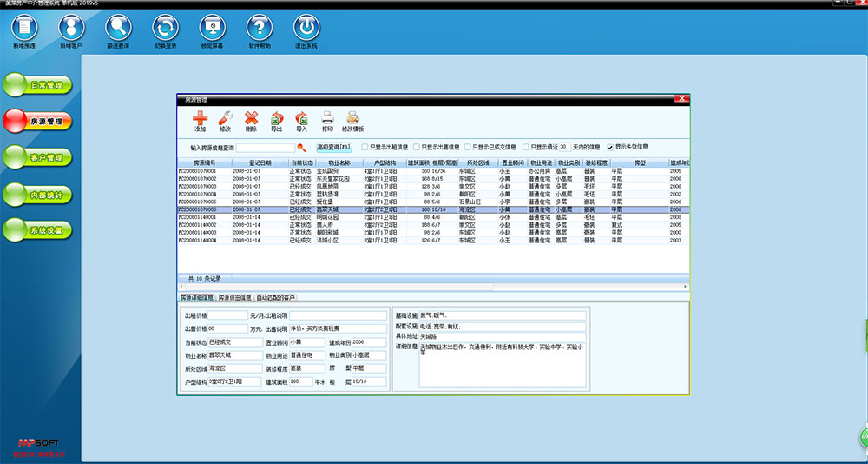Enable 只显示出租信息 checkbox

point(365,148)
